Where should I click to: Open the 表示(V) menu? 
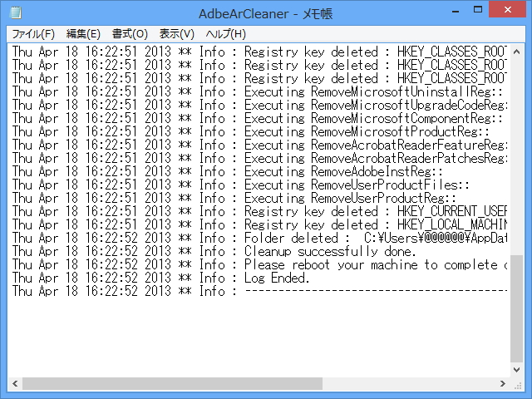[x=177, y=34]
